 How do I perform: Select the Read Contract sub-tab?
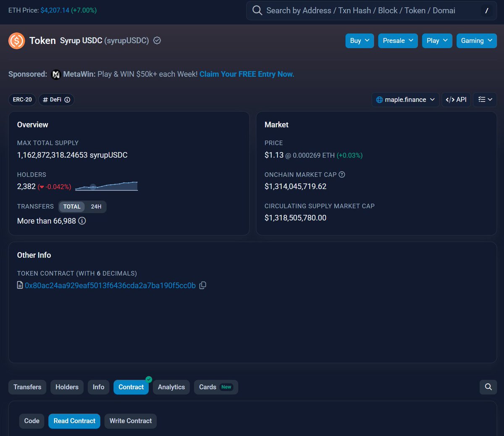(74, 421)
